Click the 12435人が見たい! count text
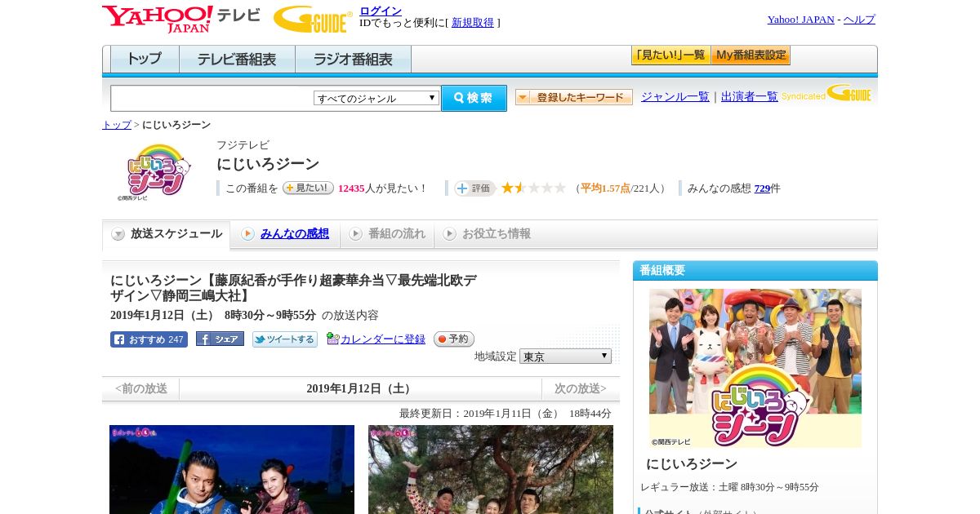 [x=382, y=188]
